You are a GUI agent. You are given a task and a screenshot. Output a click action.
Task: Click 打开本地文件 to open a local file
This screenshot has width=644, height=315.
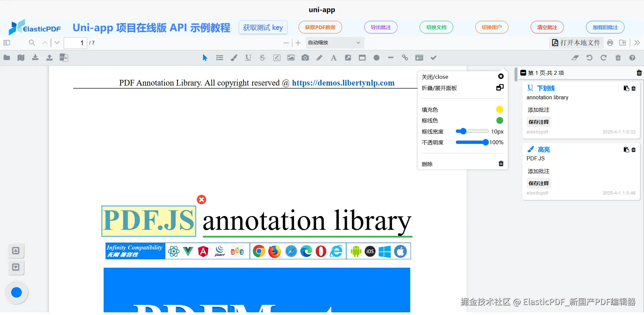coord(576,43)
